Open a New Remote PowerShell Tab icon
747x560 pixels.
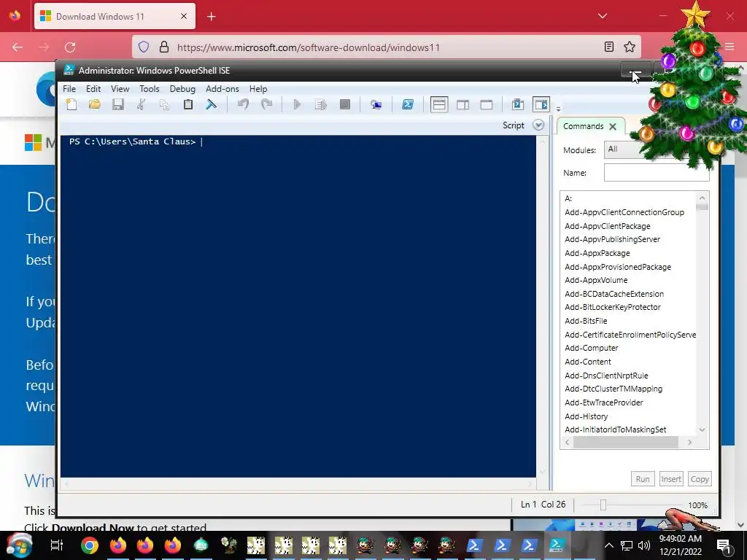point(376,104)
